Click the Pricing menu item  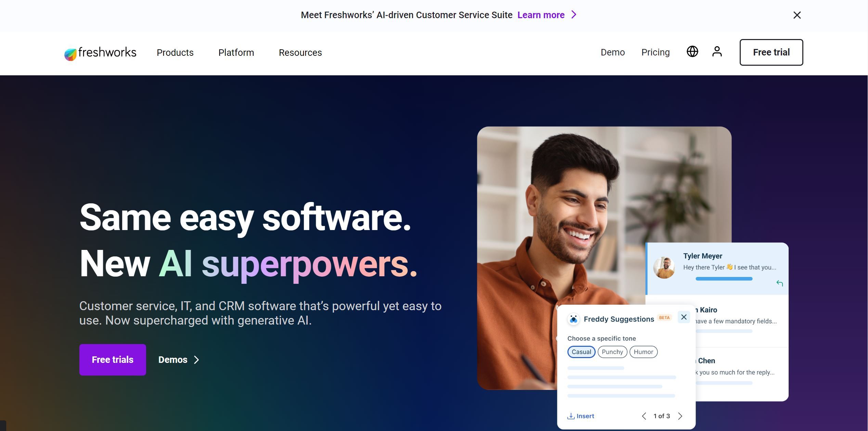(x=656, y=52)
